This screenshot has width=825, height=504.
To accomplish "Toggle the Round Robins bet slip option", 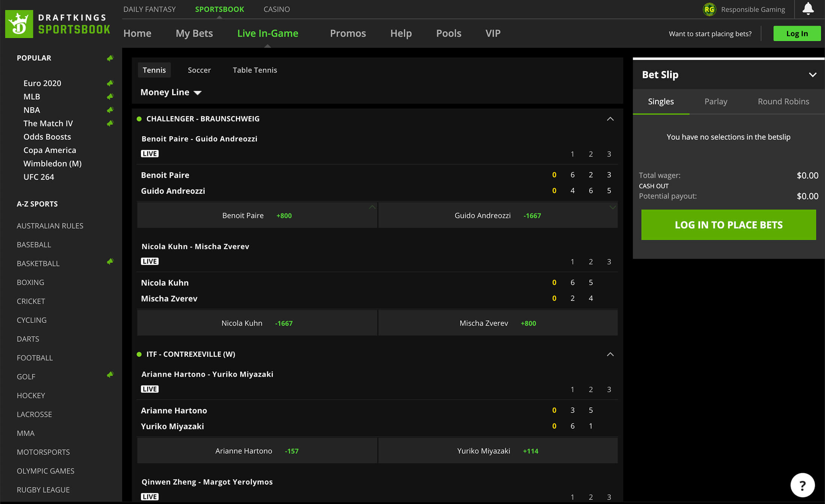I will pos(784,101).
